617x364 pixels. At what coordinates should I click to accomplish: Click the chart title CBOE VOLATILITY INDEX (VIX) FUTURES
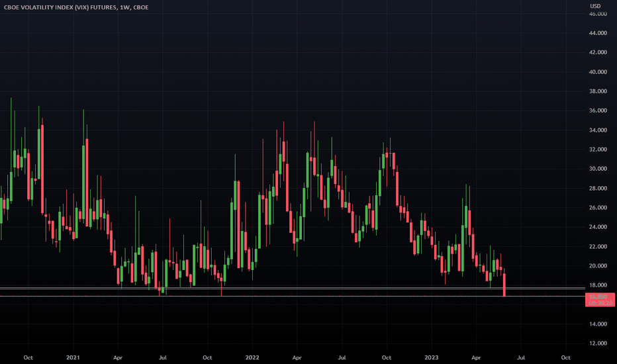[60, 7]
